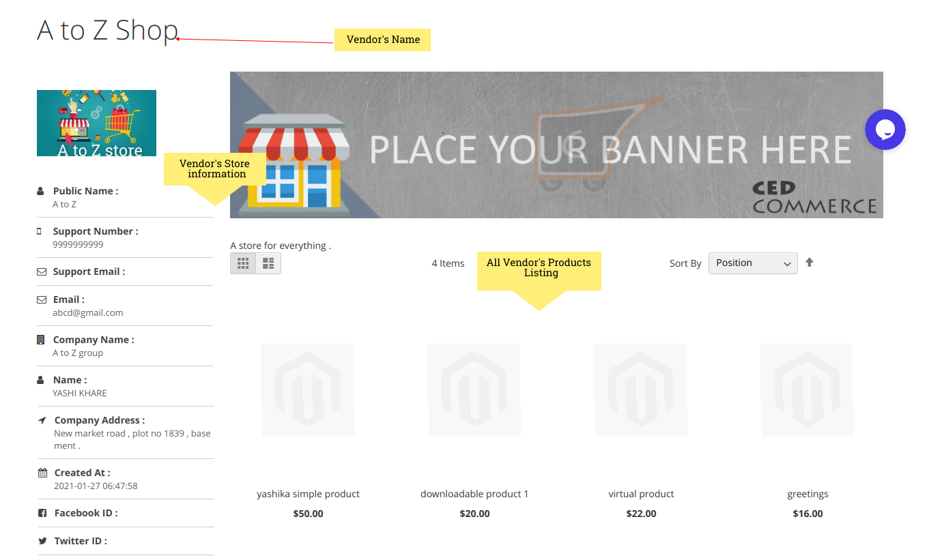This screenshot has width=927, height=560.
Task: Open the chat support bubble
Action: [x=885, y=130]
